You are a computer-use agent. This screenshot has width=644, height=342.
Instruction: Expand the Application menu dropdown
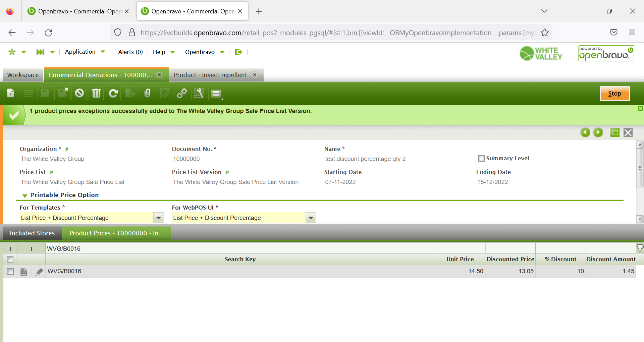coord(103,52)
